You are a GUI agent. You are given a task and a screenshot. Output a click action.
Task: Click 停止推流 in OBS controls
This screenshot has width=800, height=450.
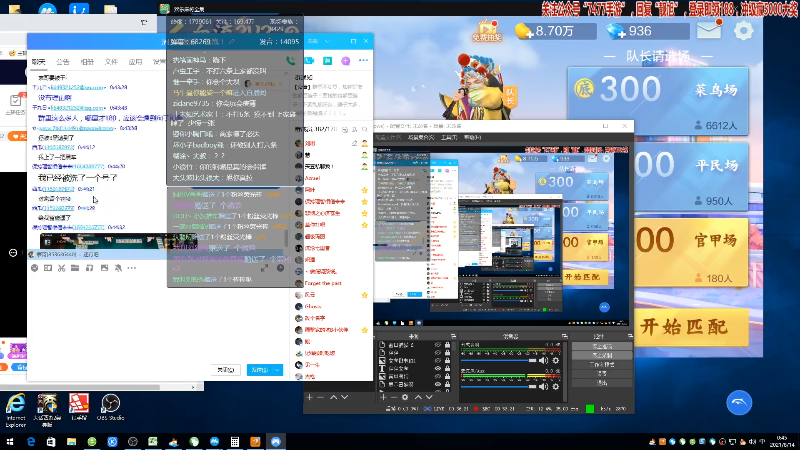[x=602, y=346]
